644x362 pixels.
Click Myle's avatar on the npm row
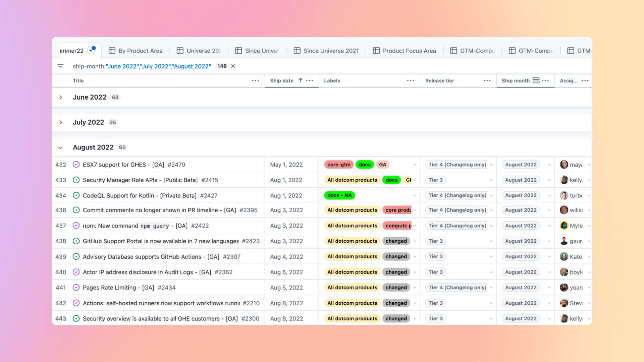(x=564, y=226)
